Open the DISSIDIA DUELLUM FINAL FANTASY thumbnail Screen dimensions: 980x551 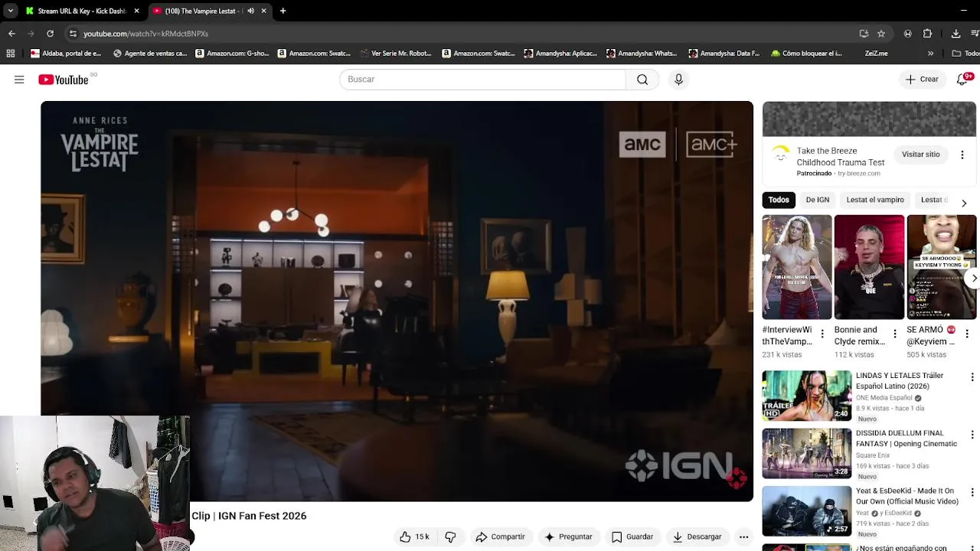[x=806, y=453]
